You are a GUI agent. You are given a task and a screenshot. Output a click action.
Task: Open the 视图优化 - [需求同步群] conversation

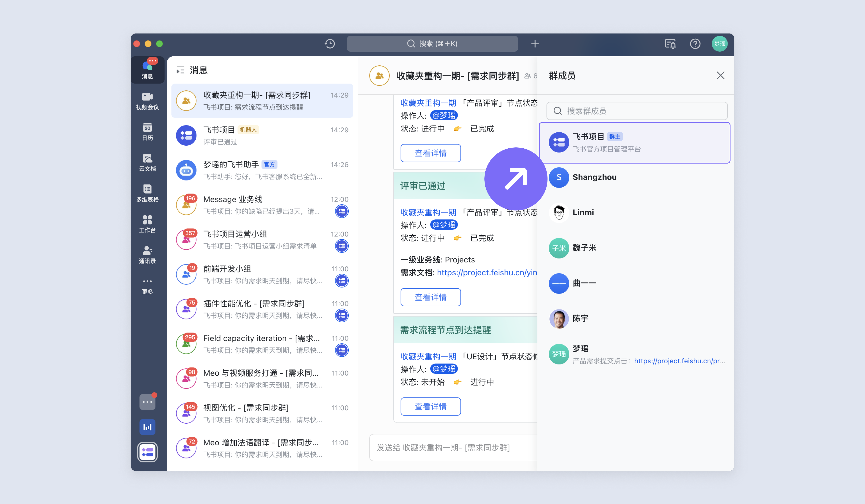tap(262, 414)
